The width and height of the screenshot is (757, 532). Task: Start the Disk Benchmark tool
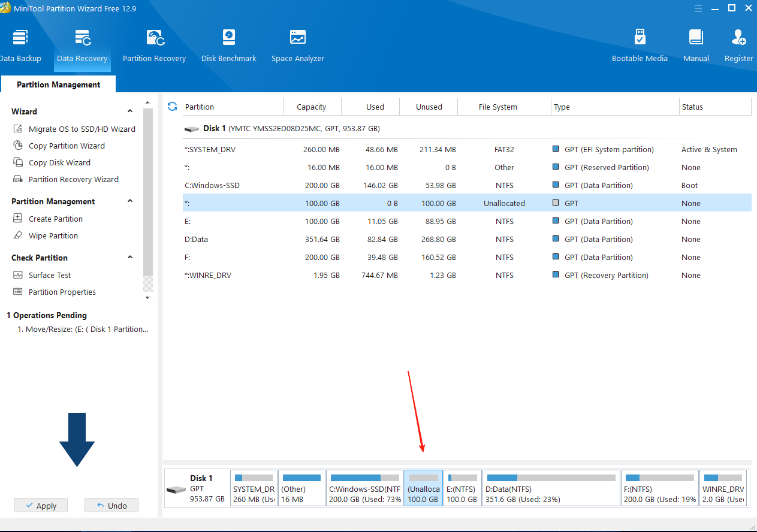[x=228, y=46]
